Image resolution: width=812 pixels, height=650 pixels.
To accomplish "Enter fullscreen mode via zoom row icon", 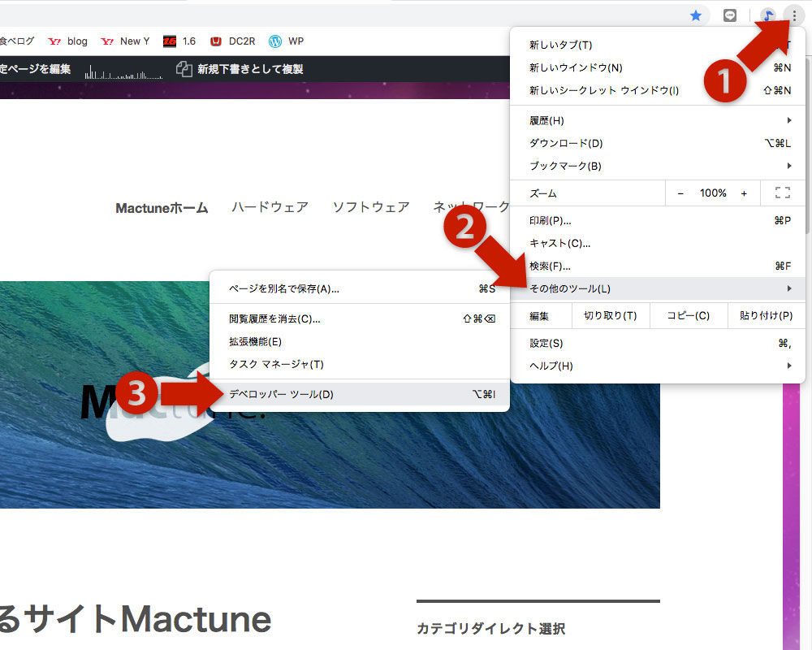I will tap(783, 193).
